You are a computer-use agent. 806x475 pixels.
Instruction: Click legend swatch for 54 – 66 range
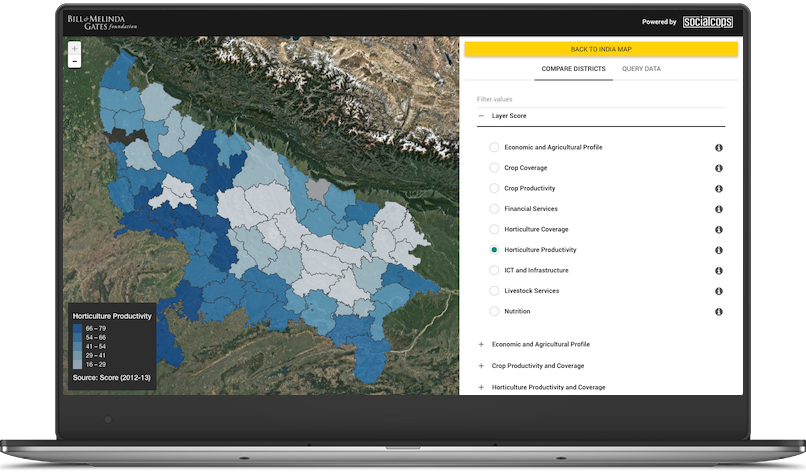click(77, 338)
